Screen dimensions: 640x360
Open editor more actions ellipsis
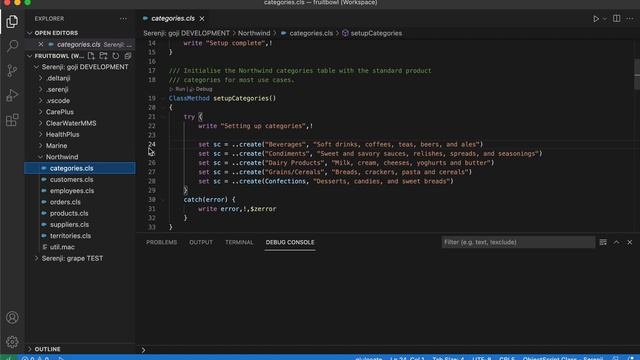(630, 19)
